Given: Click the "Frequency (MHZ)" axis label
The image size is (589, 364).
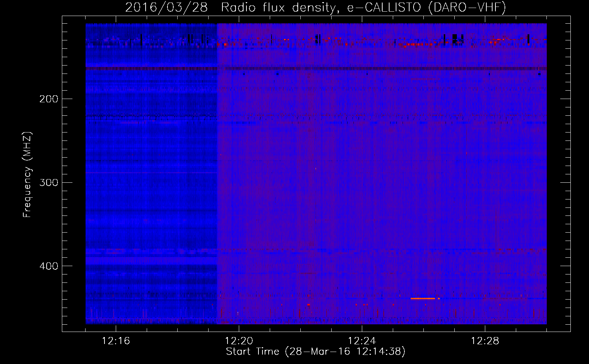Looking at the screenshot, I should pyautogui.click(x=27, y=175).
